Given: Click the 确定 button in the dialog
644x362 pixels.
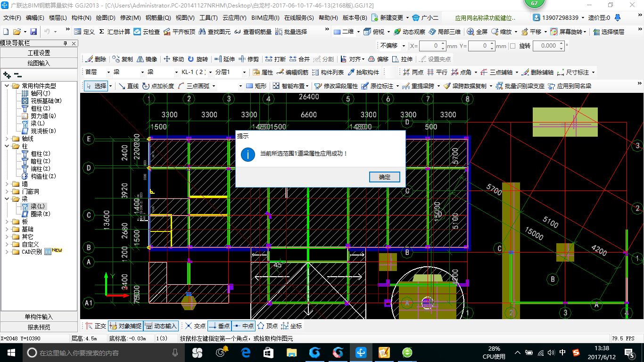Looking at the screenshot, I should [x=385, y=177].
